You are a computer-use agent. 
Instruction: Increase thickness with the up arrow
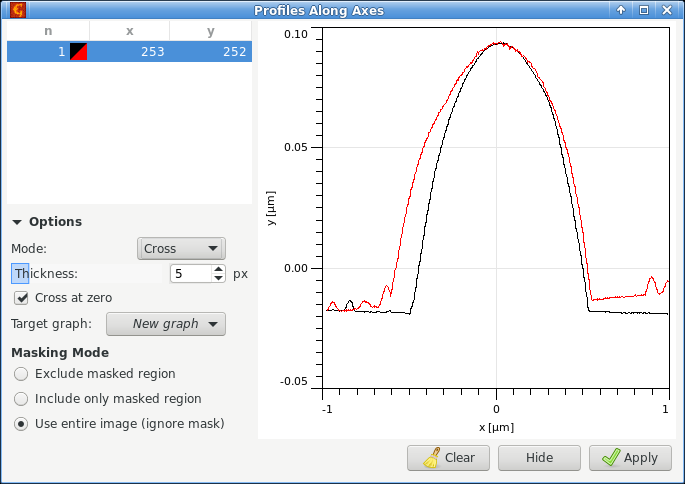pyautogui.click(x=218, y=269)
